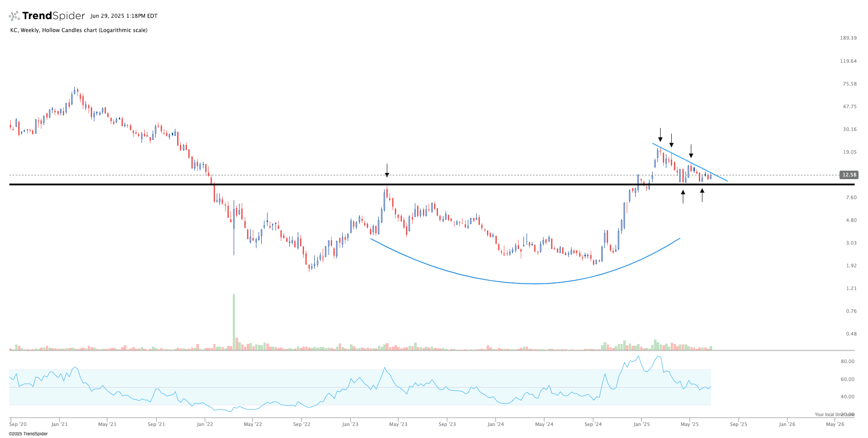Click the tallest green volume spike bar
868x438 pixels.
point(234,321)
